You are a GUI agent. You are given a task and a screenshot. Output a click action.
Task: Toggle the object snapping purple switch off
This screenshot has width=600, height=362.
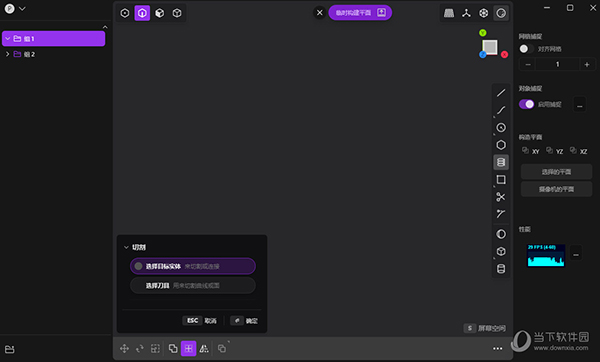click(x=527, y=104)
